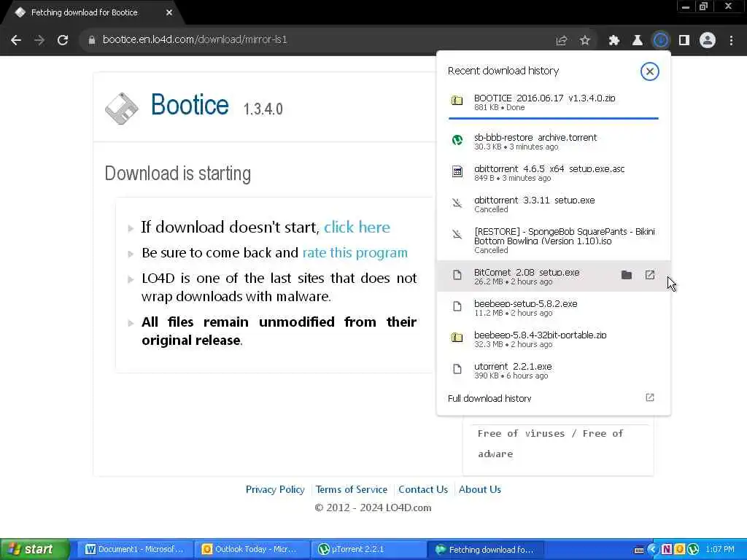The image size is (747, 560).
Task: Open the Privacy Policy link
Action: 275,489
